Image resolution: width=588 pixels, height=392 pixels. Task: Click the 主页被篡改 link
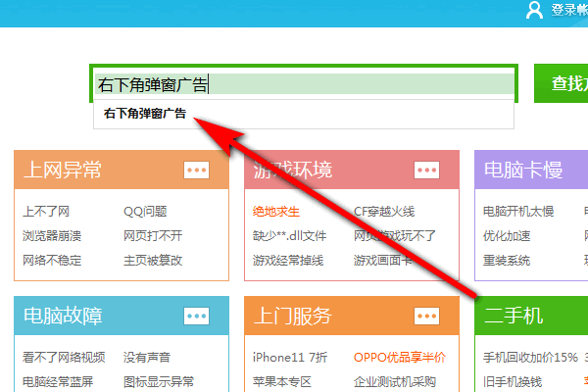(x=153, y=261)
